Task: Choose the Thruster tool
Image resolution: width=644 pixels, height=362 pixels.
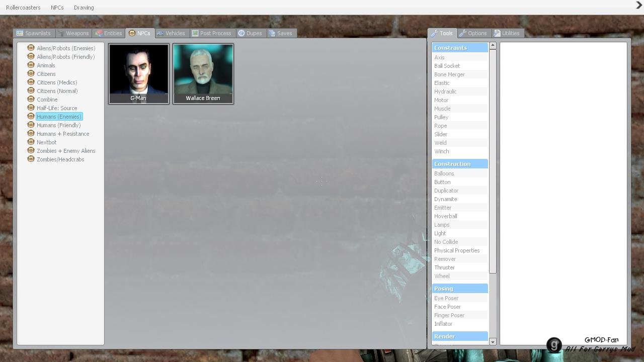Action: [x=460, y=267]
